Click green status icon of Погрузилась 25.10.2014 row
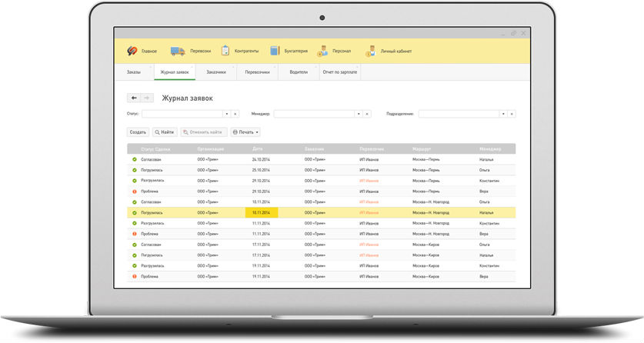Image resolution: width=644 pixels, height=343 pixels. pyautogui.click(x=135, y=170)
